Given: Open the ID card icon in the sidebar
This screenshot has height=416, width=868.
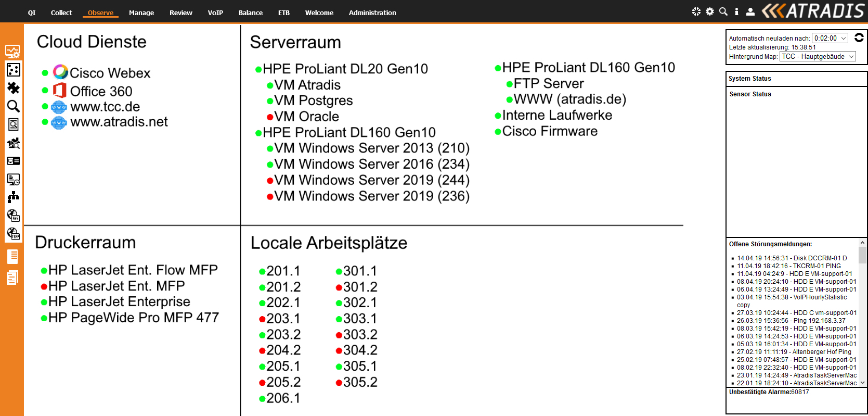Looking at the screenshot, I should pos(13,161).
